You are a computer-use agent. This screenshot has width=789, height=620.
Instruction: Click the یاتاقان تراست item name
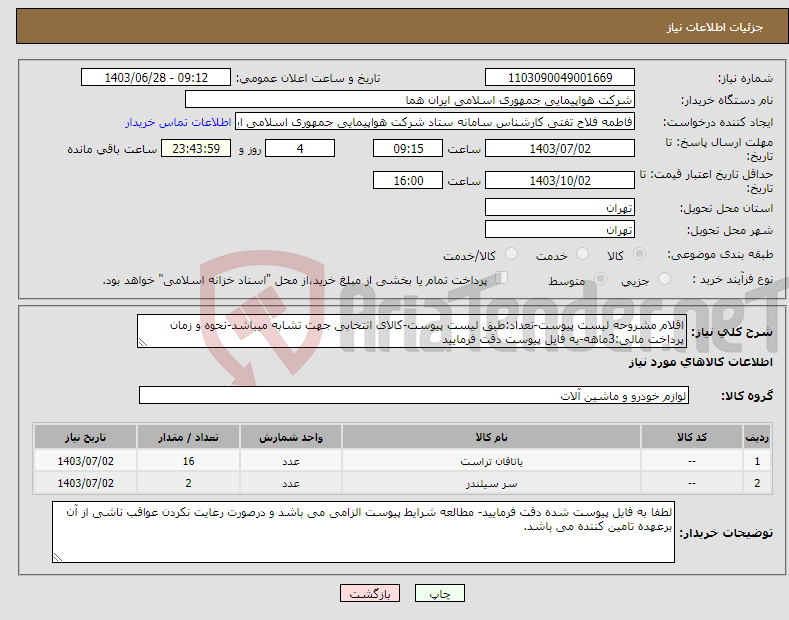(x=491, y=461)
